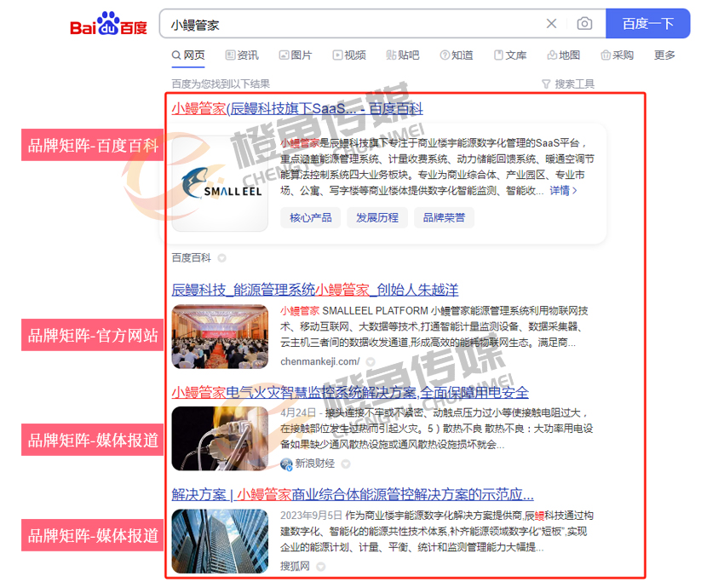
Task: Click the 新浪财经 source name
Action: pos(315,464)
